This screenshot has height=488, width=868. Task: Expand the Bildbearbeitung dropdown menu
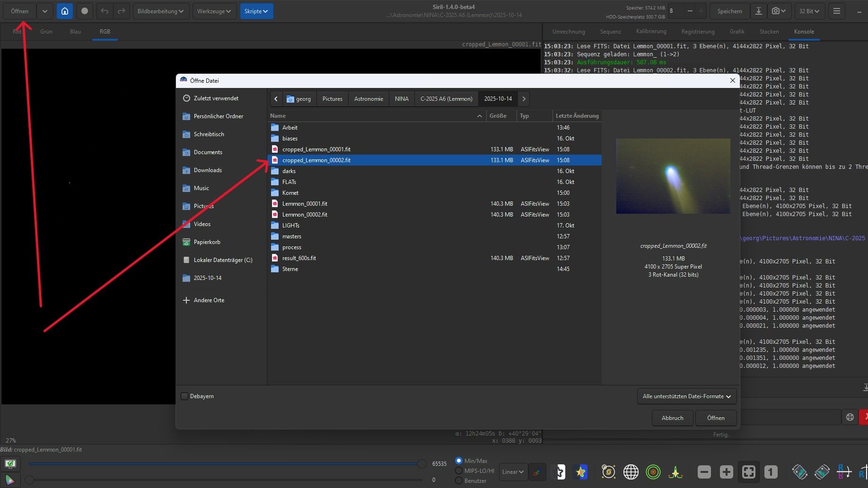[x=161, y=11]
